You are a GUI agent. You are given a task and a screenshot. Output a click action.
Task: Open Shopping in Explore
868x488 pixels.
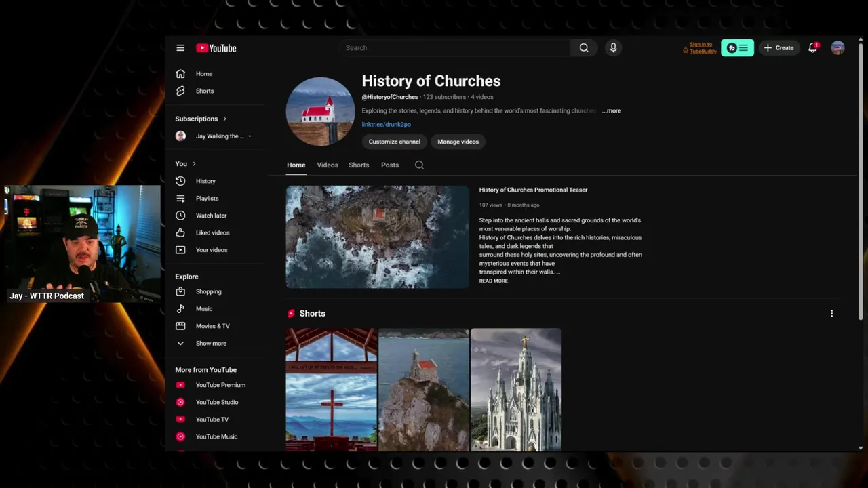point(208,291)
